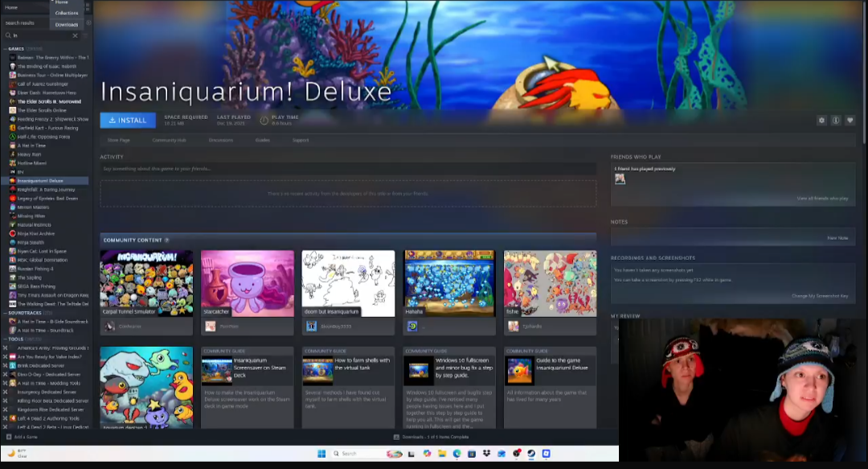Open Windows 10 fullscreen fix guide
Viewport: 868px width, 469px height.
click(449, 388)
